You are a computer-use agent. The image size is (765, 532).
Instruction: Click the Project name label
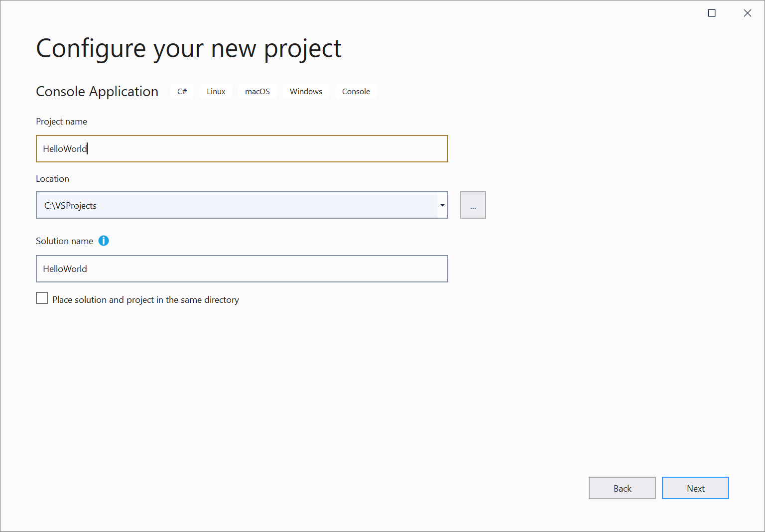click(61, 121)
